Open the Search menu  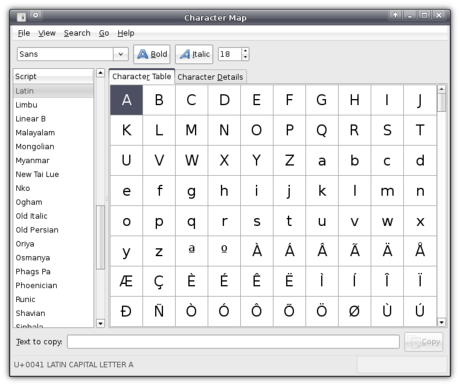(77, 33)
